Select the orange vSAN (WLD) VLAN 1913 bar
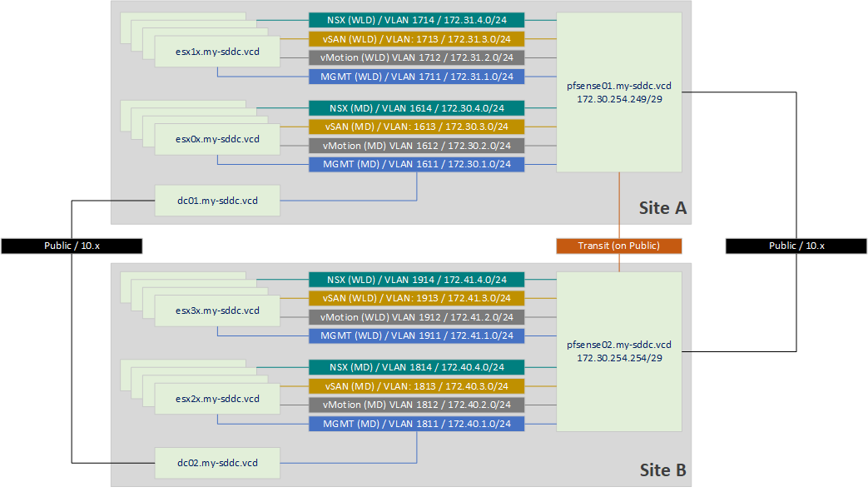Image resolution: width=868 pixels, height=492 pixels. tap(416, 298)
